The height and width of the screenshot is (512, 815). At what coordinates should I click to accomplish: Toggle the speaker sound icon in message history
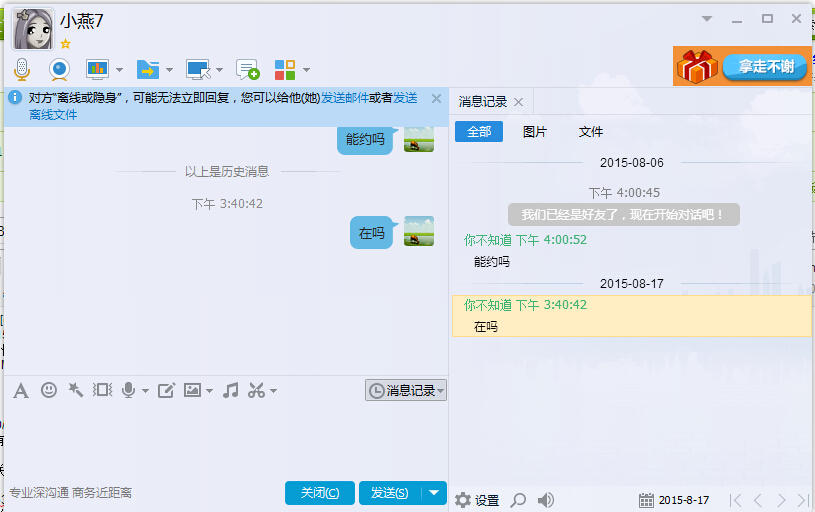tap(546, 500)
